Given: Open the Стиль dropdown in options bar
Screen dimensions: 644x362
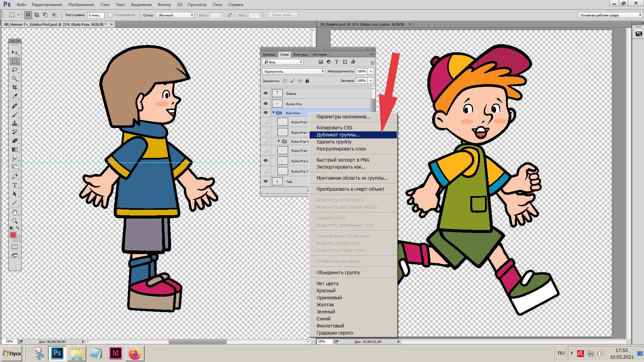Looking at the screenshot, I should click(x=175, y=15).
